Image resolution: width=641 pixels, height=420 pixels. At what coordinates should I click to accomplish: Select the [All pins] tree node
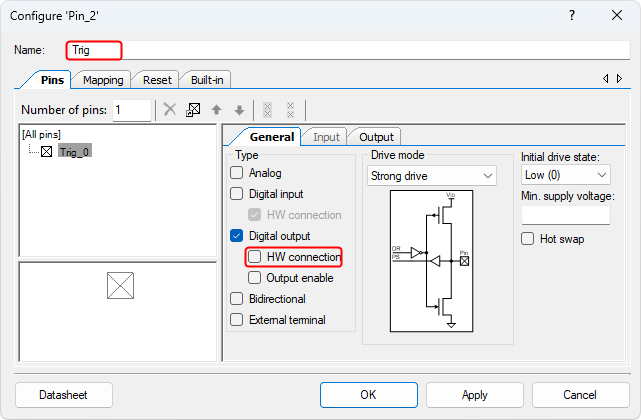click(x=42, y=134)
